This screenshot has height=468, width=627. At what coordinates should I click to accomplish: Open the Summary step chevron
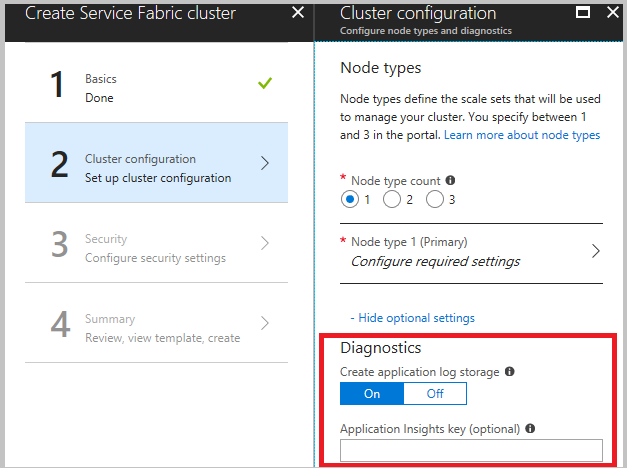pos(265,323)
